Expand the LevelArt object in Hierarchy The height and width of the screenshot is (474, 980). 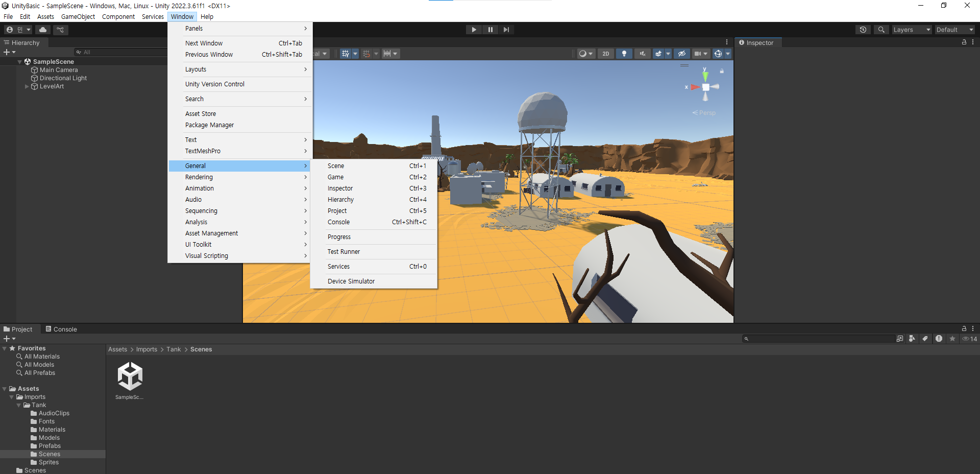[x=27, y=86]
